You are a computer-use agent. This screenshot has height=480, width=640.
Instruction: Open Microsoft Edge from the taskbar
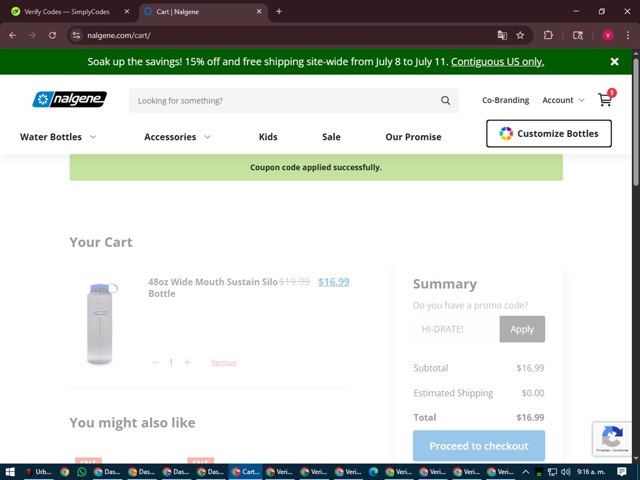(373, 472)
